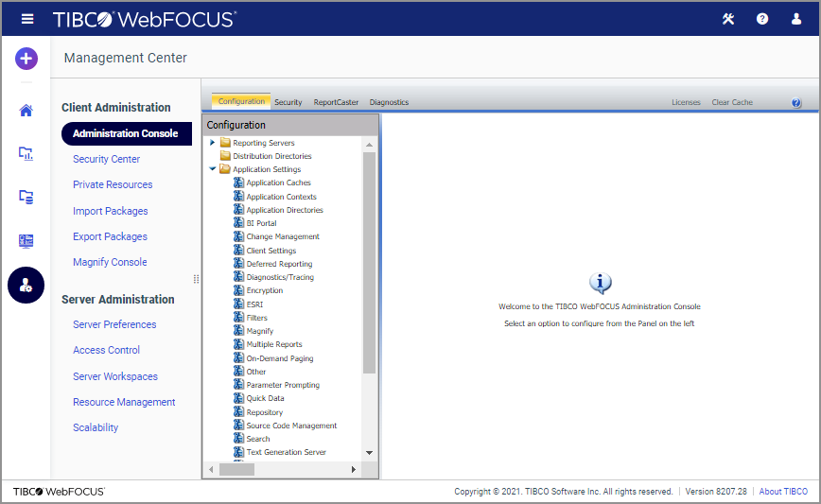The height and width of the screenshot is (504, 821).
Task: Switch to the Diagnostics tab
Action: pos(389,102)
